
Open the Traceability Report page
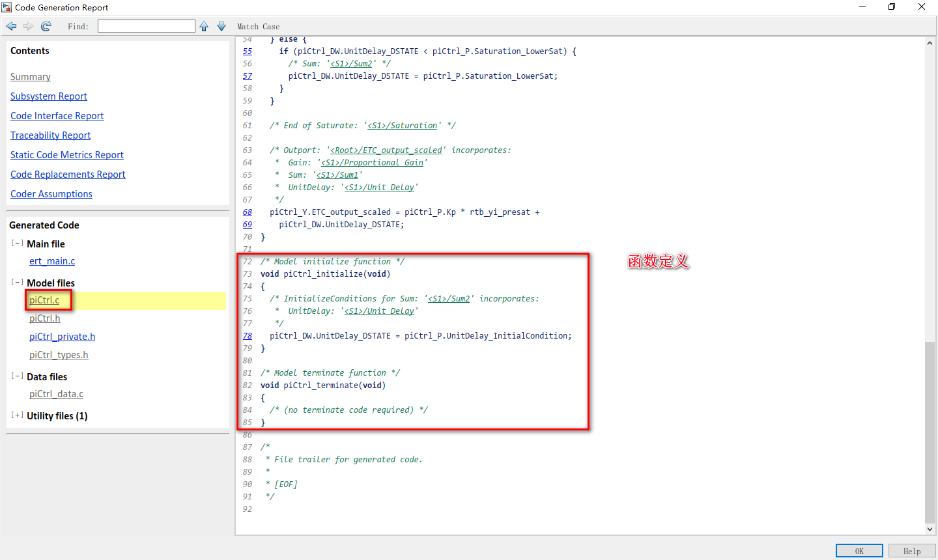tap(50, 135)
